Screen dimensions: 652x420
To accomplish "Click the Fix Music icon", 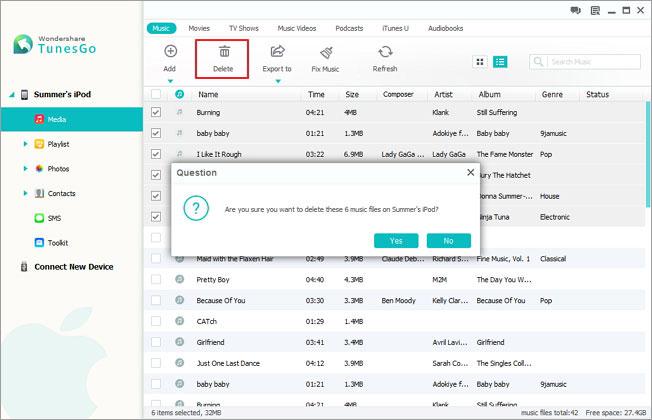I will (326, 52).
